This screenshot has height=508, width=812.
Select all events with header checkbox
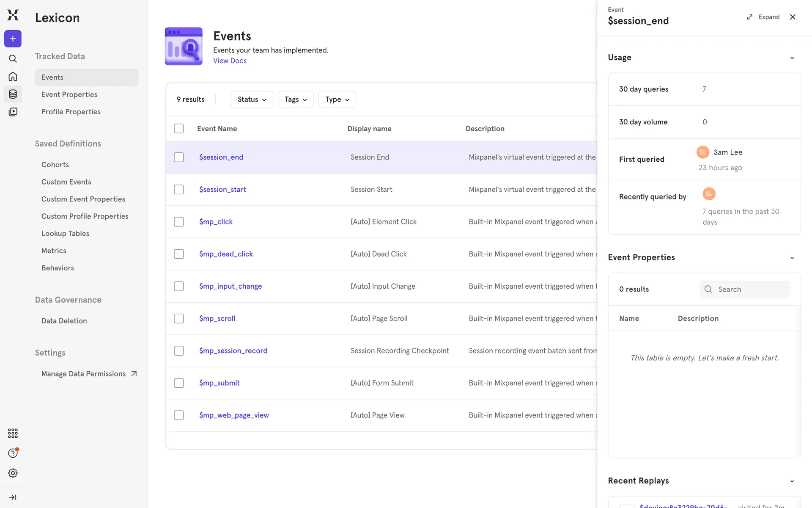point(179,129)
